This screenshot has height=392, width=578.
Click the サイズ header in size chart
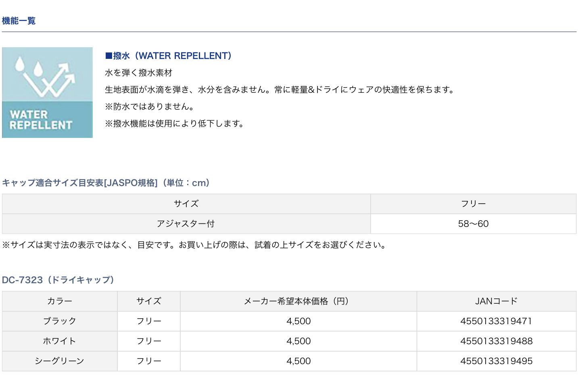186,204
